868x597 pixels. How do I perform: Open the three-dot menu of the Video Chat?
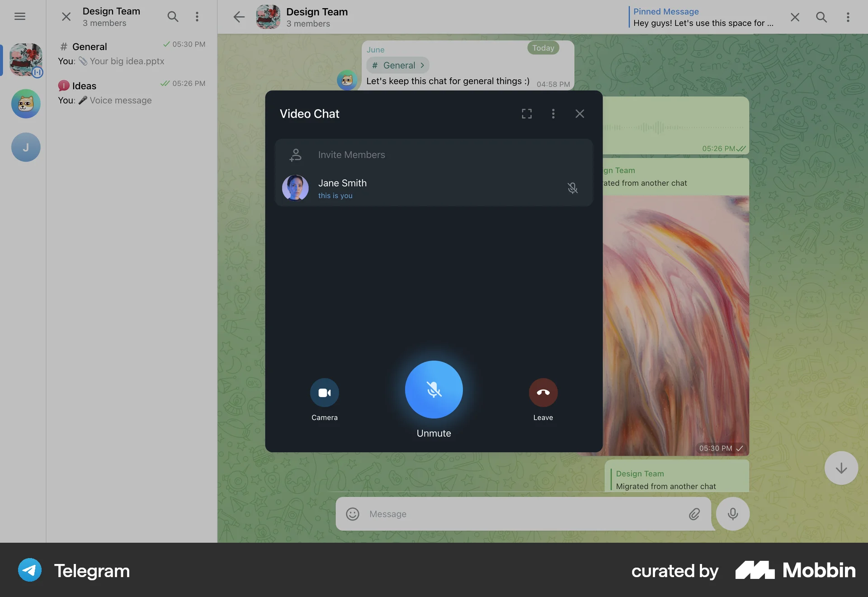click(x=553, y=114)
